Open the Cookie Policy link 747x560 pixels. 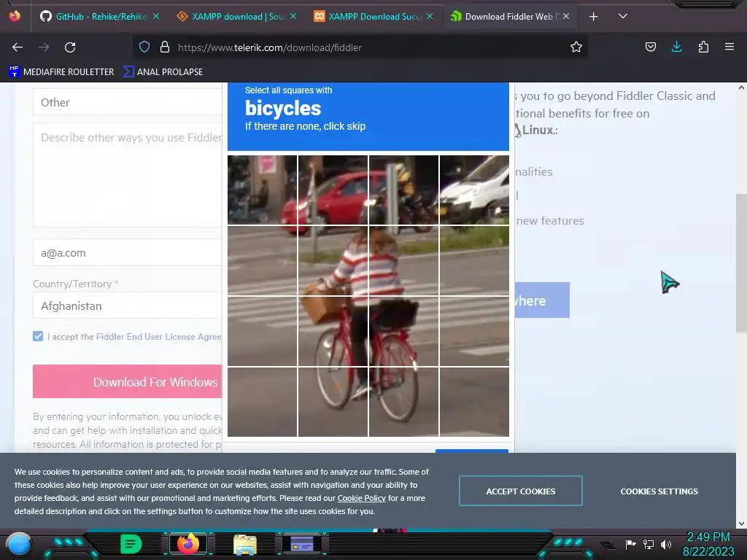click(x=362, y=498)
